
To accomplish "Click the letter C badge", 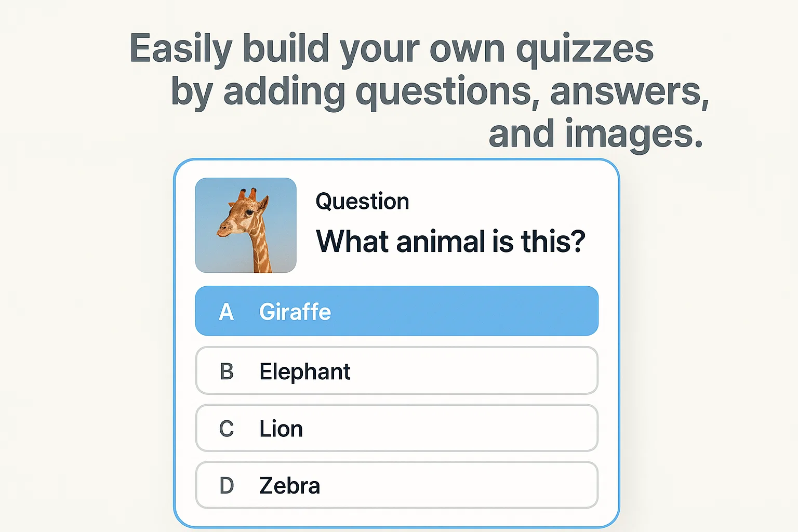I will [226, 428].
